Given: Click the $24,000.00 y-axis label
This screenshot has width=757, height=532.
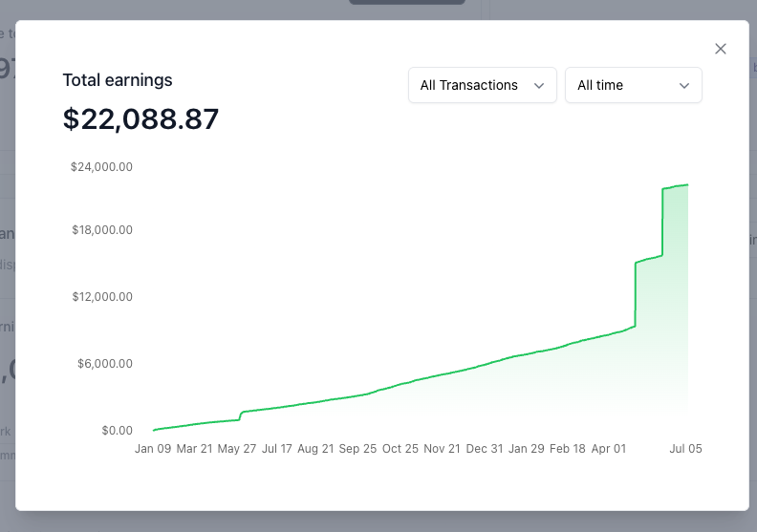Looking at the screenshot, I should click(x=101, y=167).
